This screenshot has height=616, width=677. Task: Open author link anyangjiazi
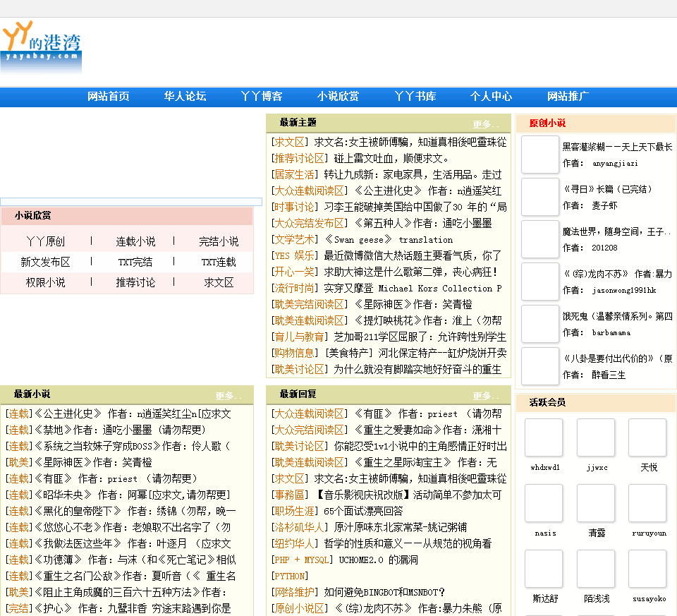tap(615, 163)
